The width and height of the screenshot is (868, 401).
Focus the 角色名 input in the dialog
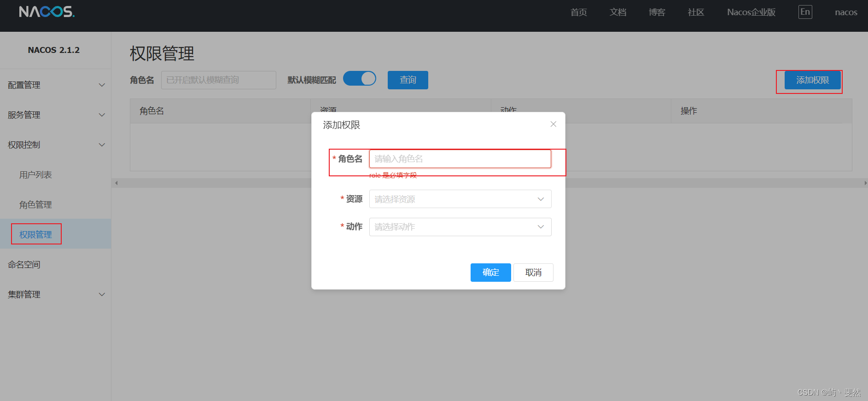click(460, 159)
